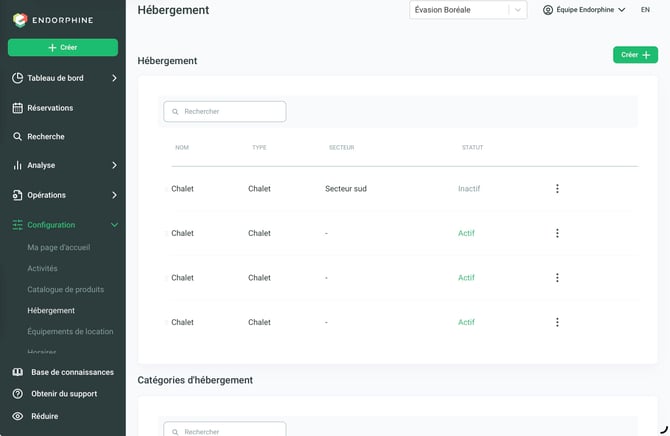The image size is (670, 436).
Task: Sort by TYPE column header
Action: [x=259, y=147]
